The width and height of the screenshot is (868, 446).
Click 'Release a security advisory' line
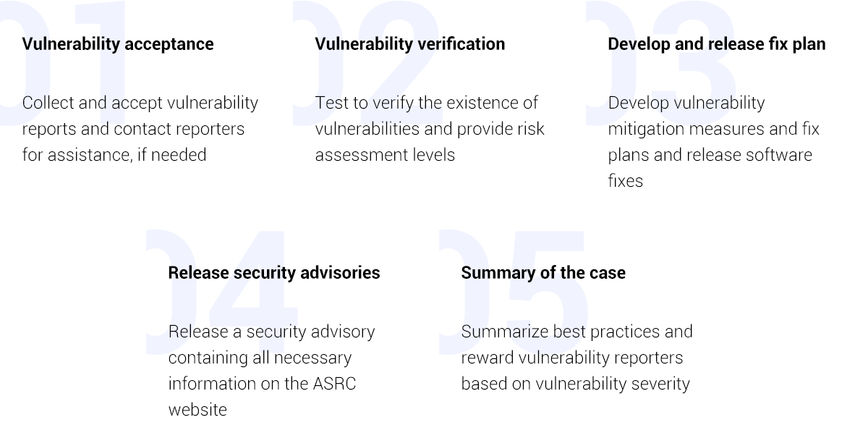point(272,332)
